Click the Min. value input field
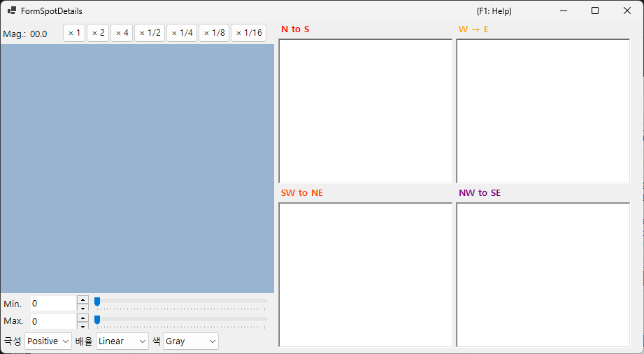 click(x=54, y=304)
